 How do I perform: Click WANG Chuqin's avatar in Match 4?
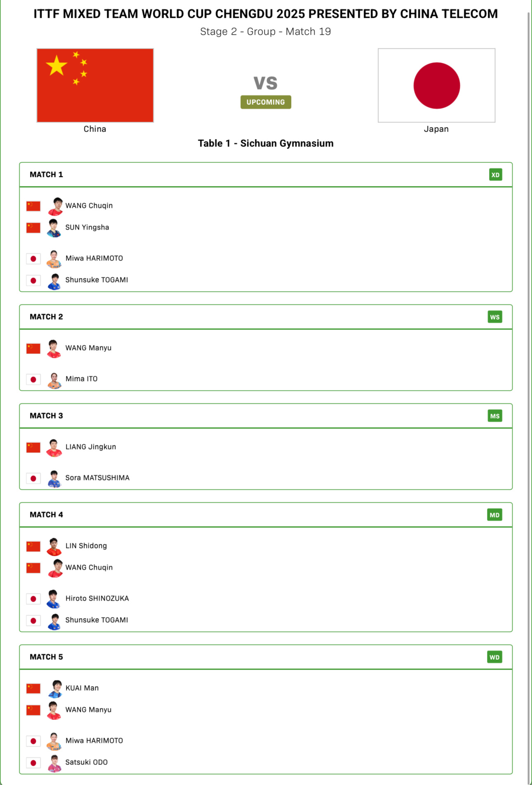point(54,569)
